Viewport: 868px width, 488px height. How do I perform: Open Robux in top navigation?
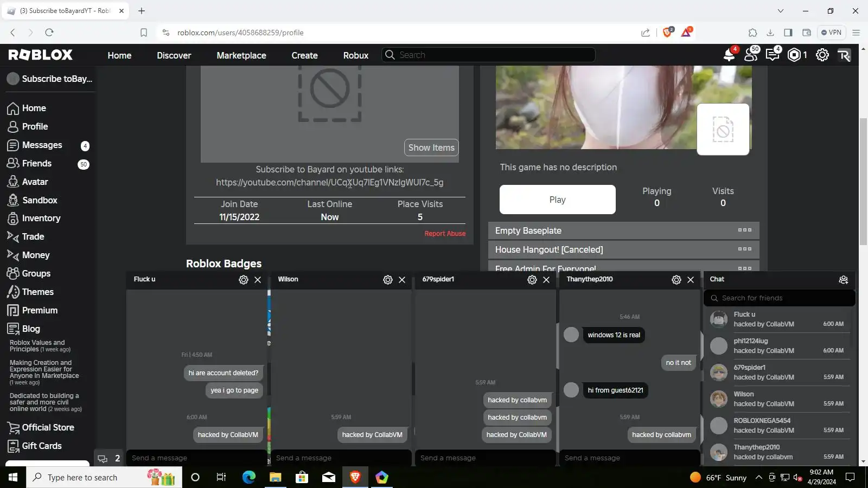(x=356, y=55)
